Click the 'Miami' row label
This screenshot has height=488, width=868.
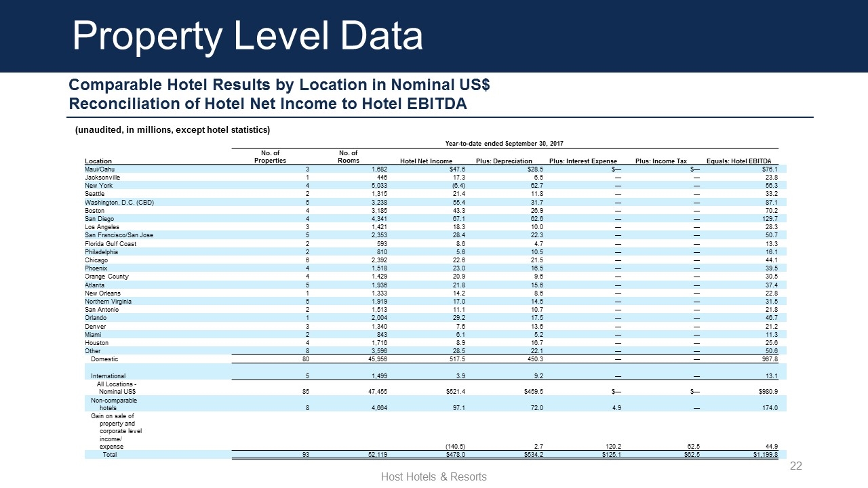click(x=93, y=334)
